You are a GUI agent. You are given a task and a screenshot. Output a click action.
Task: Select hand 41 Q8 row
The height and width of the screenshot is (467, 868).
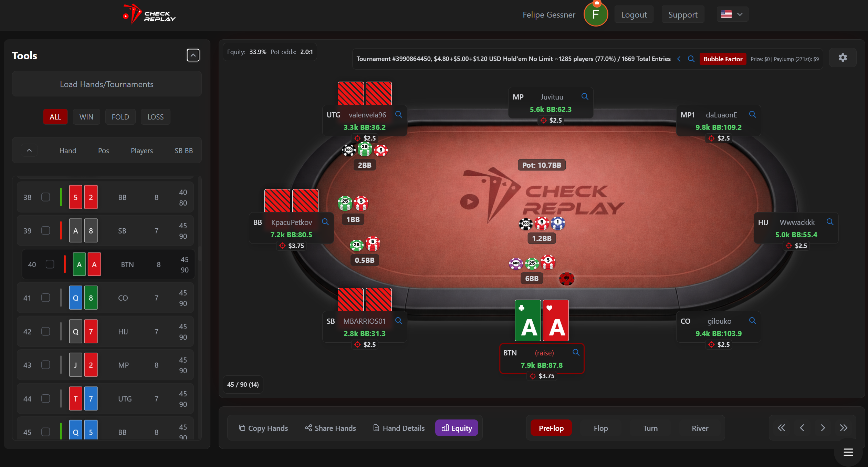pyautogui.click(x=105, y=298)
